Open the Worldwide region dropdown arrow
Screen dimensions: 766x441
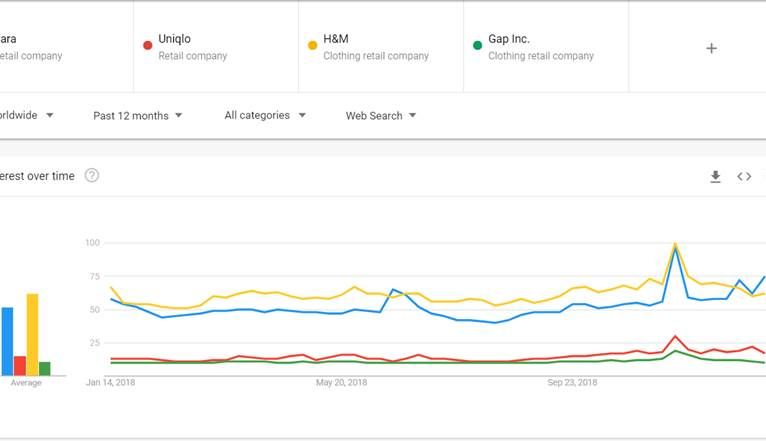tap(50, 116)
